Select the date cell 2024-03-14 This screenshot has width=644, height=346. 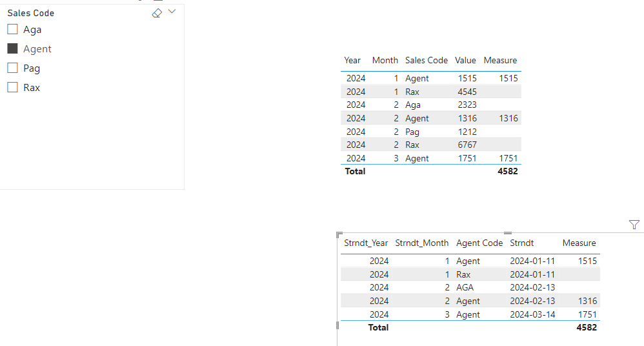click(532, 315)
